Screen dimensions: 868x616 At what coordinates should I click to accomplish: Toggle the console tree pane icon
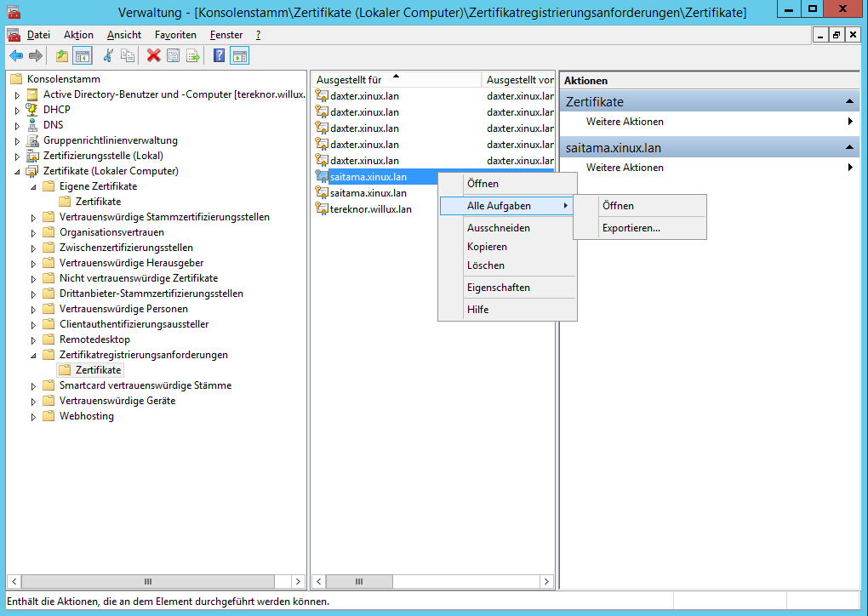[83, 56]
